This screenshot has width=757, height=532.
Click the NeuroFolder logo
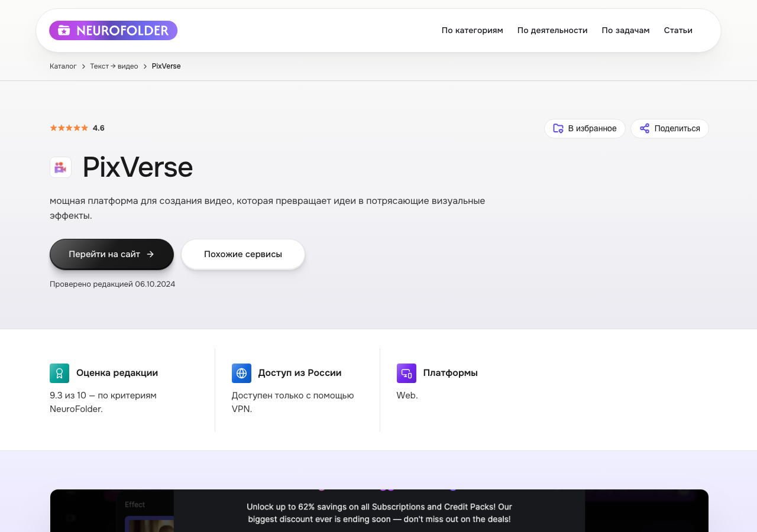tap(113, 30)
